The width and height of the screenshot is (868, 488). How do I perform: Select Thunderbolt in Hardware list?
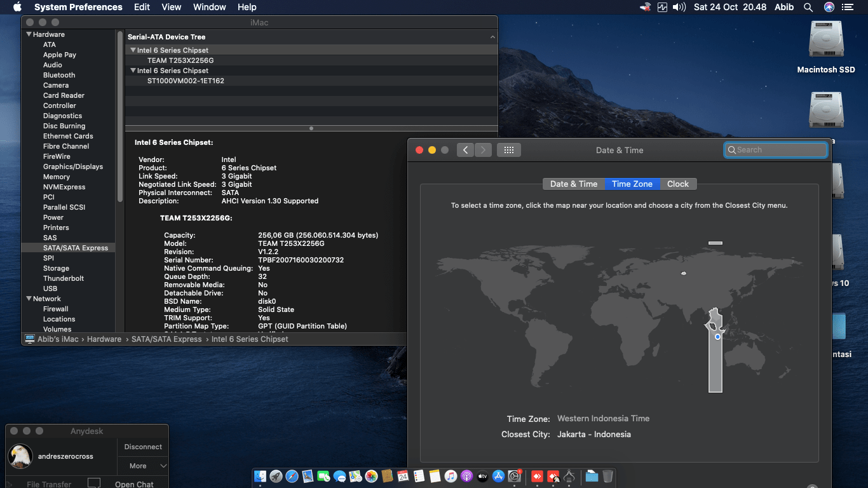pyautogui.click(x=64, y=278)
